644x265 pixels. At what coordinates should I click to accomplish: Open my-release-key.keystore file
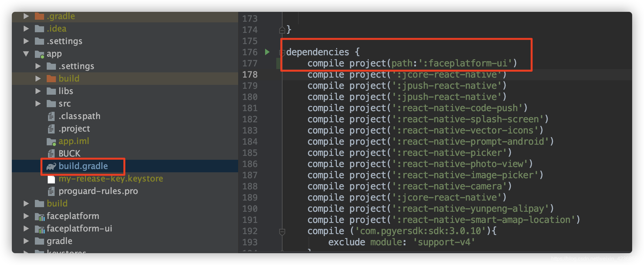(x=111, y=179)
